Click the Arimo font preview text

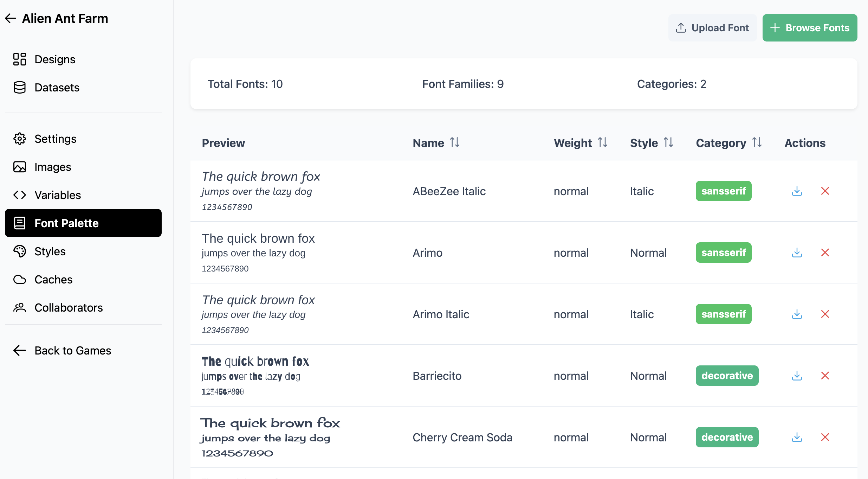tap(258, 253)
